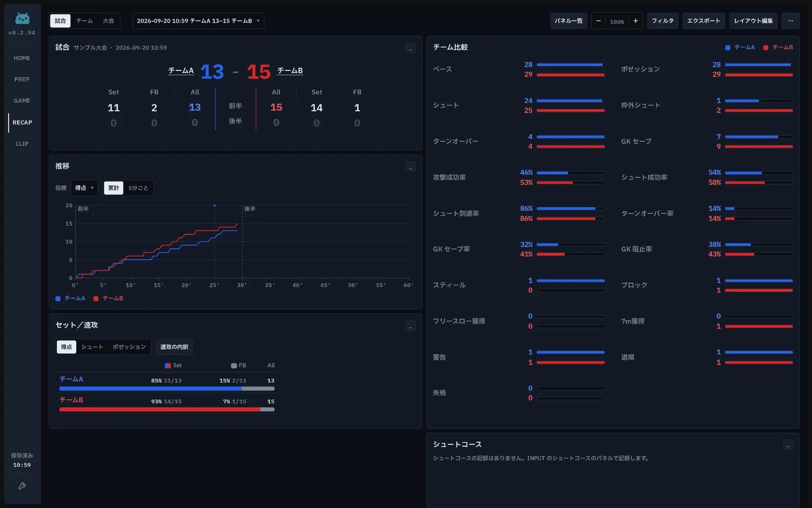Toggle チームB series in chart legend
The image size is (812, 508).
(108, 298)
